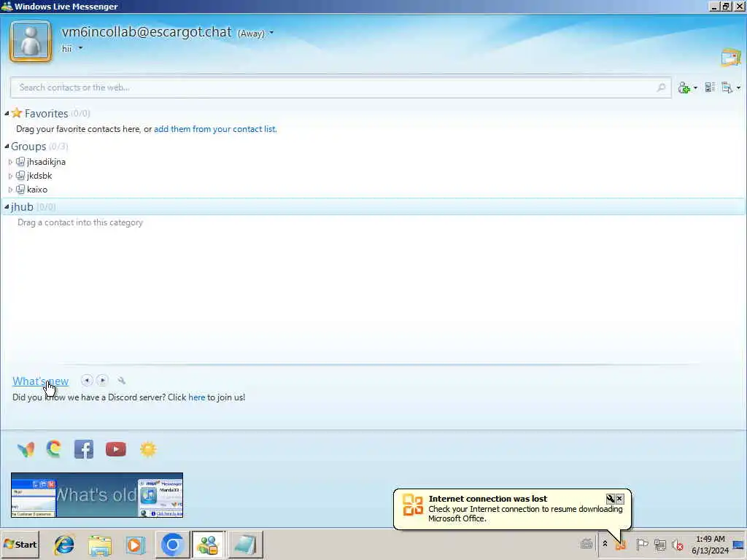Expand the jkdsbk group
Image resolution: width=747 pixels, height=560 pixels.
coord(10,176)
